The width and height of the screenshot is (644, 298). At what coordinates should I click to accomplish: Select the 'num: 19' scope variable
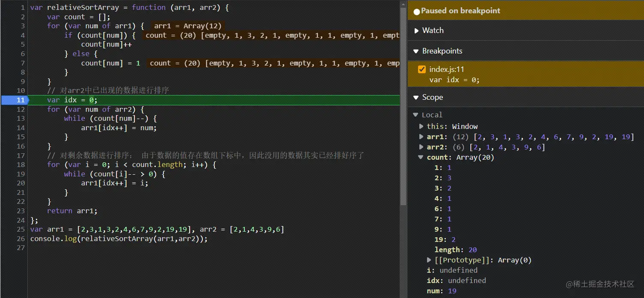tap(442, 291)
